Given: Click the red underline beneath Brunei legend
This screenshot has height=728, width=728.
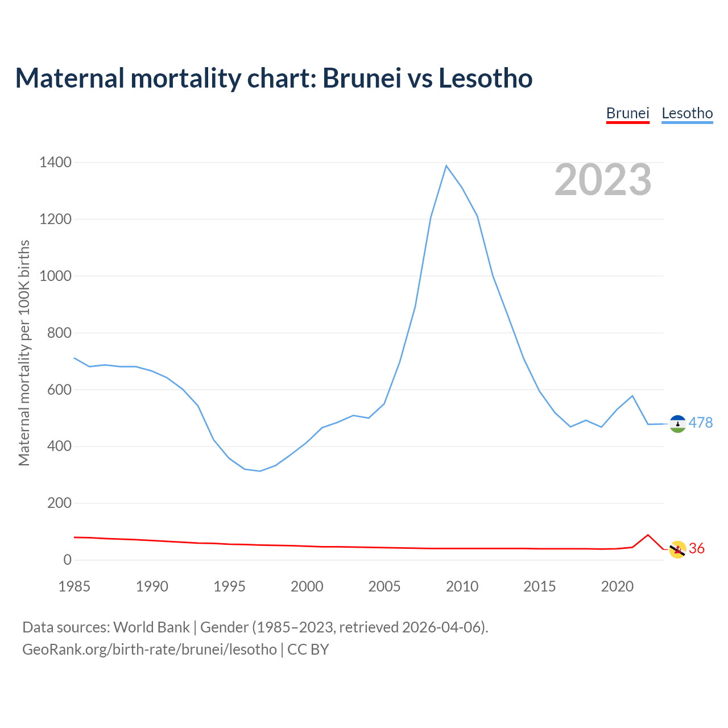Looking at the screenshot, I should [627, 122].
